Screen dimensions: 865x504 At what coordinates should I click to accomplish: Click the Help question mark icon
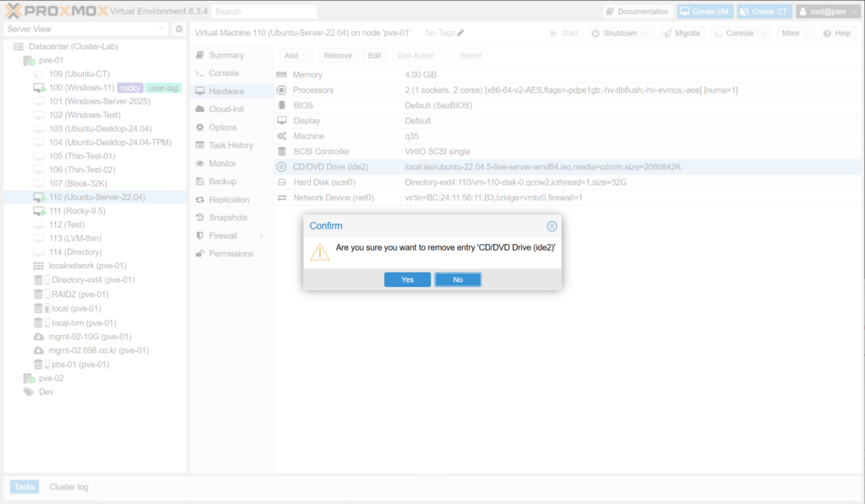pyautogui.click(x=827, y=33)
